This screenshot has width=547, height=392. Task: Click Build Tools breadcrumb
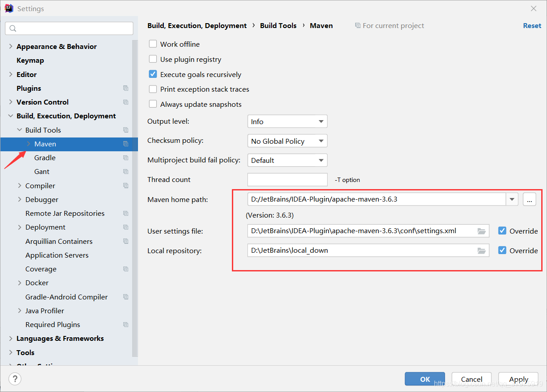[x=278, y=26]
